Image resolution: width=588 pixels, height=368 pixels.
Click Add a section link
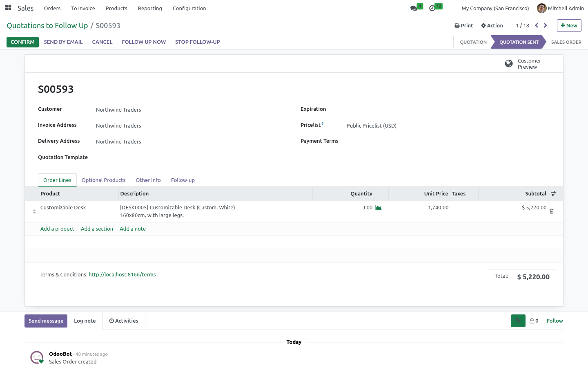coord(97,229)
